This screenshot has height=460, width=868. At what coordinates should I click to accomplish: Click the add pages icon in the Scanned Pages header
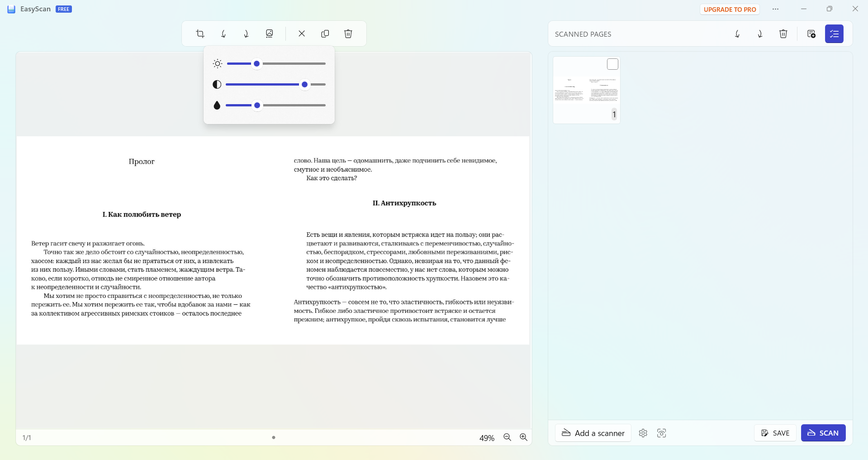811,34
